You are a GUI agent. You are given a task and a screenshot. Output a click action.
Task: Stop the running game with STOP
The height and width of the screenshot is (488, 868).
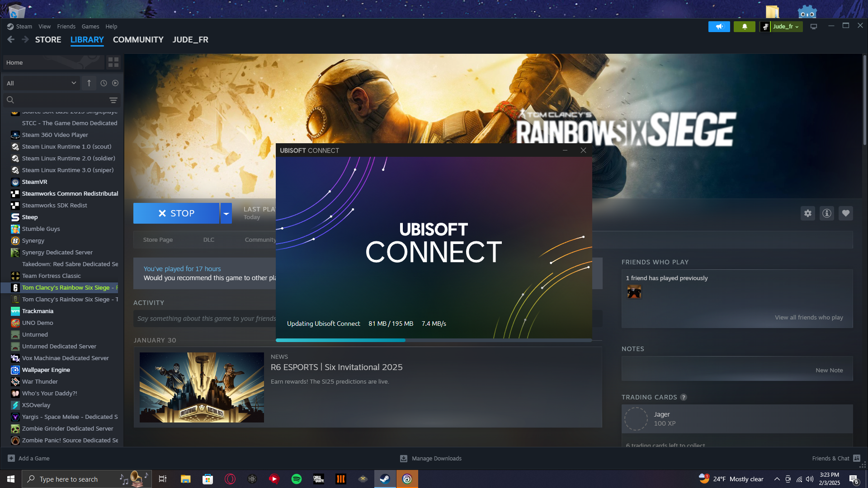(176, 213)
